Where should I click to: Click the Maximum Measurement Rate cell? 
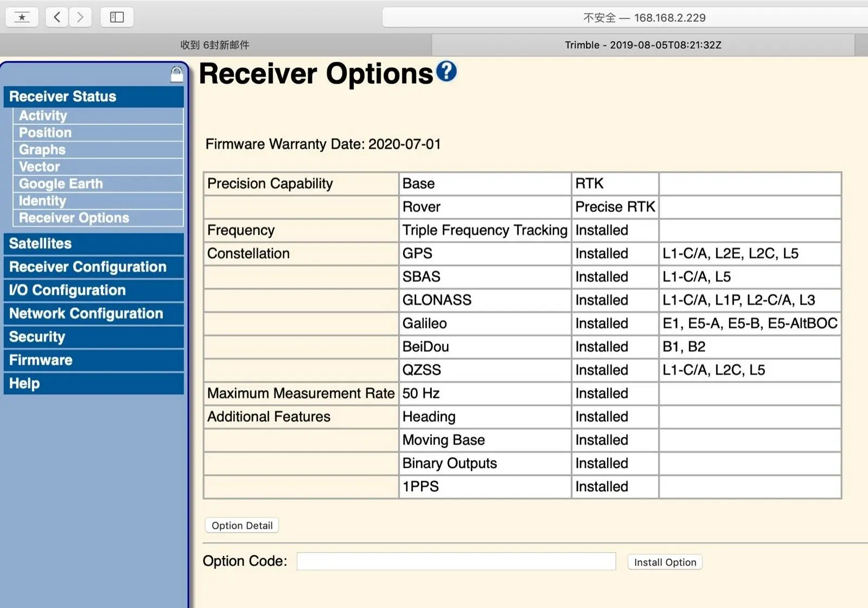[x=301, y=394]
